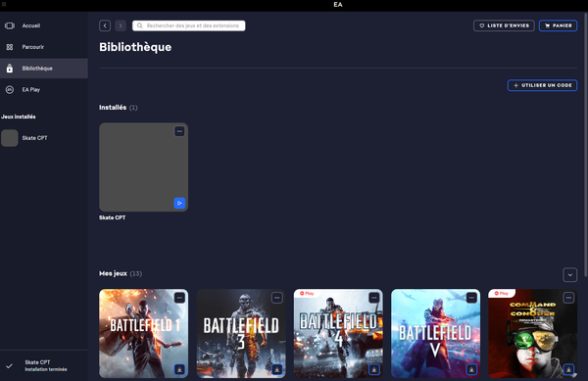The height and width of the screenshot is (381, 588).
Task: Click the Accueil home icon
Action: [10, 25]
